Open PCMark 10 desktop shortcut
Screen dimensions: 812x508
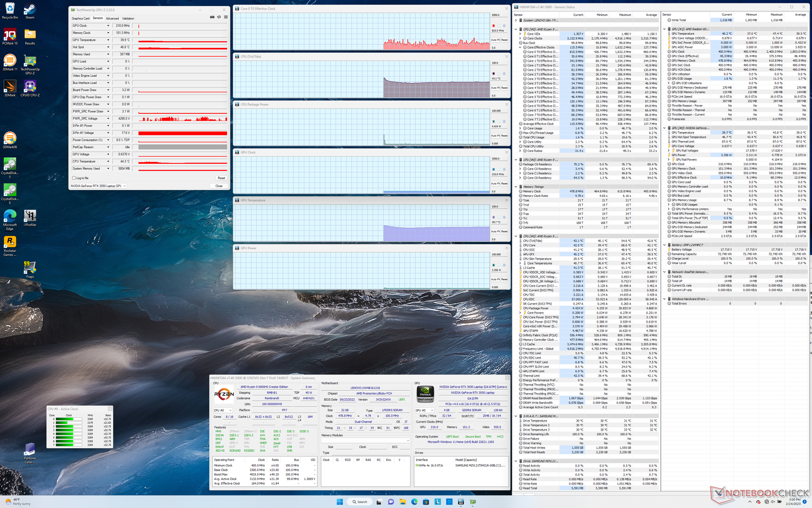10,36
